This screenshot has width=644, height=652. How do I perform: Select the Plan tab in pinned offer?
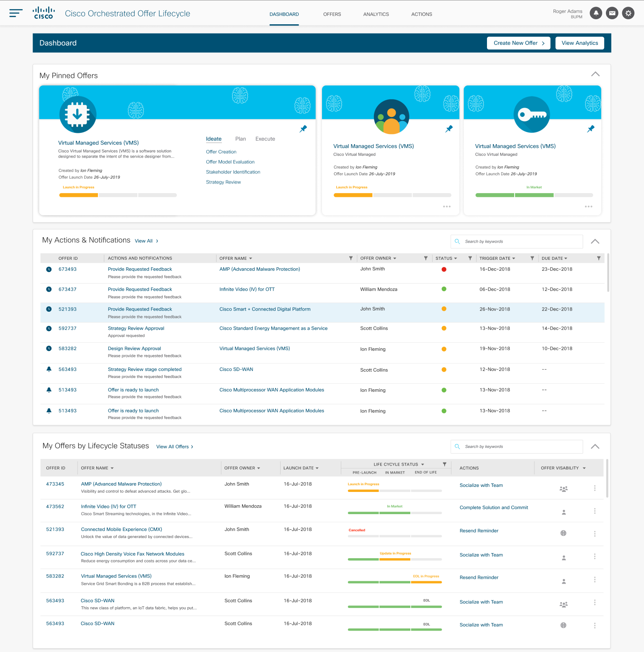(x=240, y=139)
